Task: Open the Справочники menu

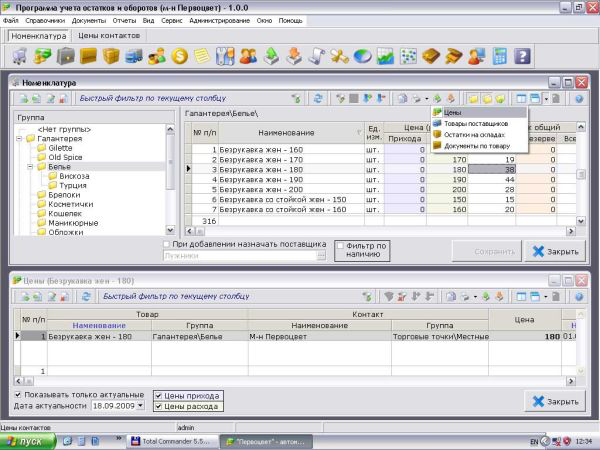Action: click(x=45, y=21)
